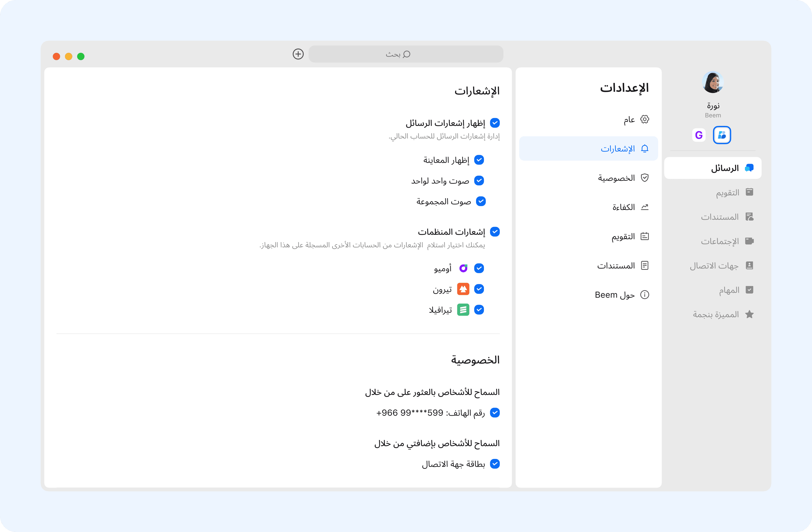The width and height of the screenshot is (812, 532).
Task: Click the star icon for المميزة بنجمة
Action: (x=749, y=314)
